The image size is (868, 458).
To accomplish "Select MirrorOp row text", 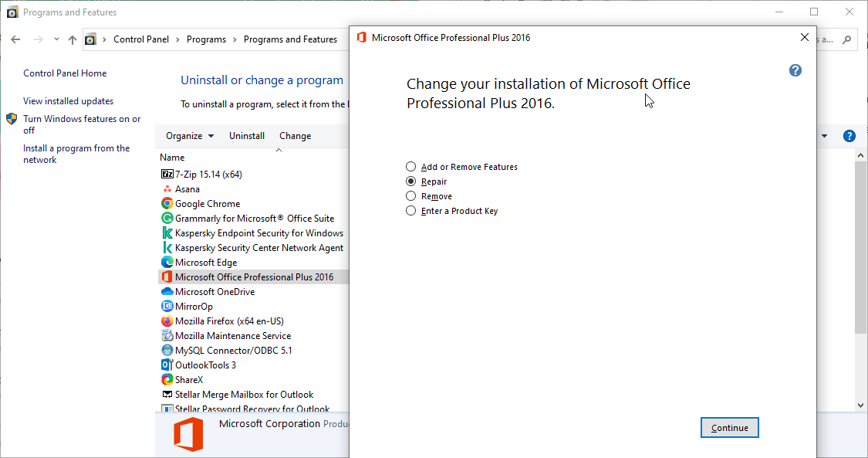I will tap(194, 307).
